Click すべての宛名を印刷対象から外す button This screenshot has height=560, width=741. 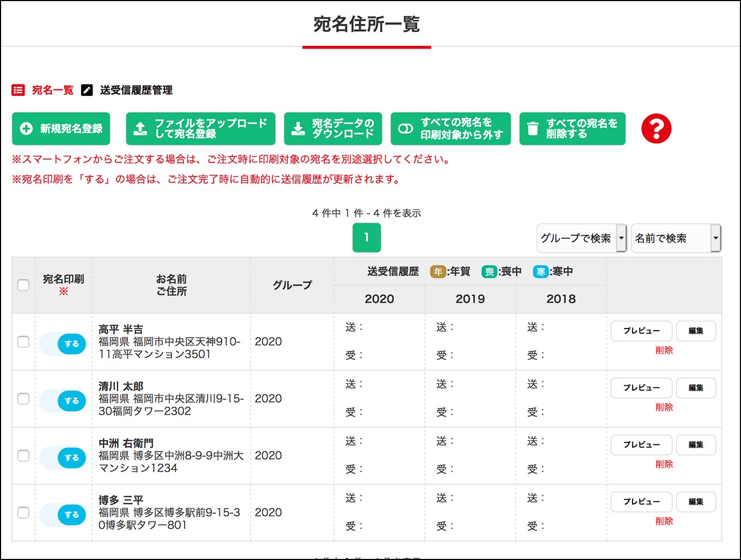451,129
